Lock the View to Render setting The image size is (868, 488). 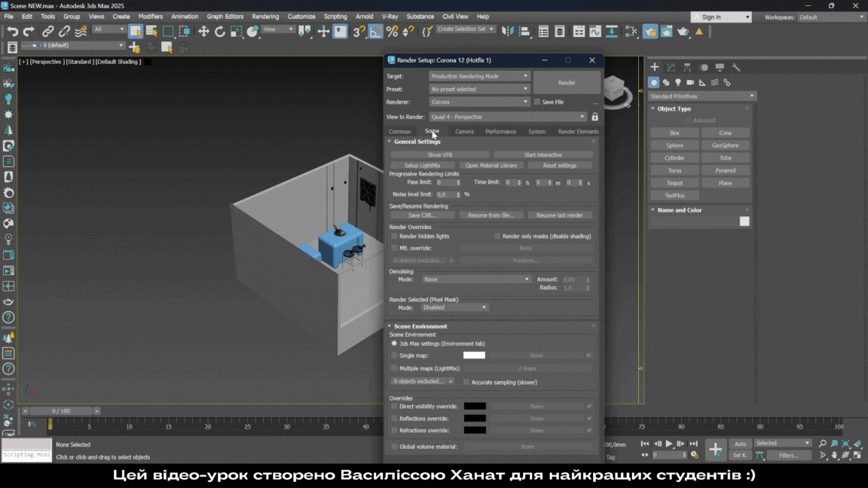594,117
